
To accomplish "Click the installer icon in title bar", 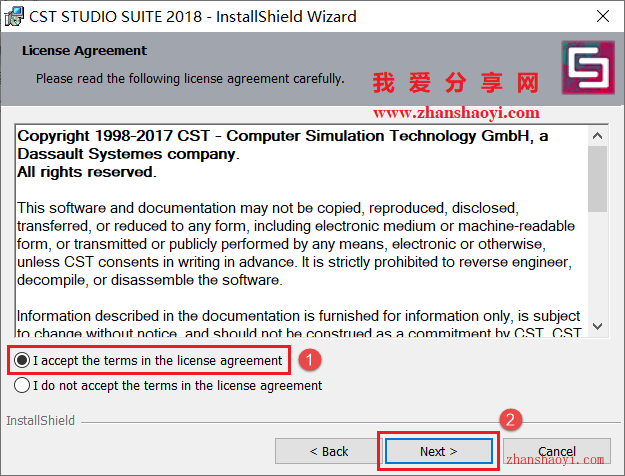I will coord(14,17).
